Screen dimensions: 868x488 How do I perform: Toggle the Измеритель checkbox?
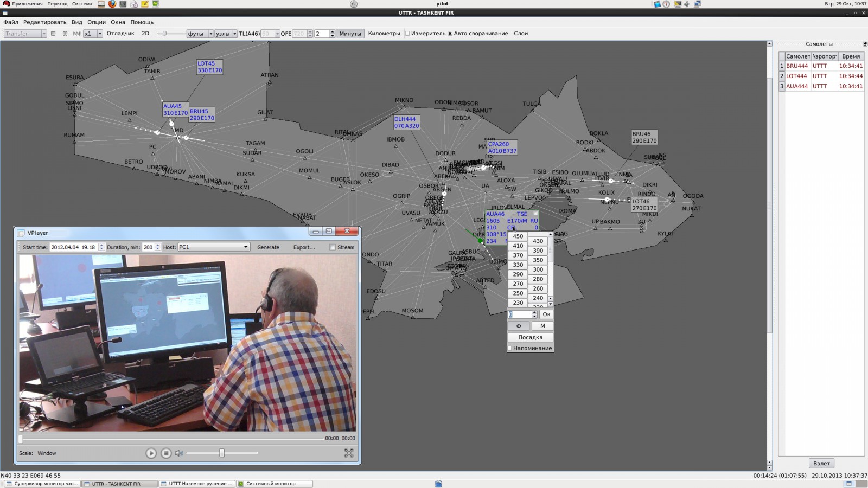click(407, 34)
